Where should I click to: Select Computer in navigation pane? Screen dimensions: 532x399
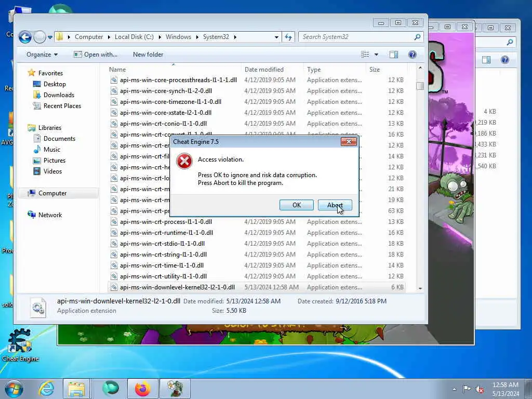52,193
